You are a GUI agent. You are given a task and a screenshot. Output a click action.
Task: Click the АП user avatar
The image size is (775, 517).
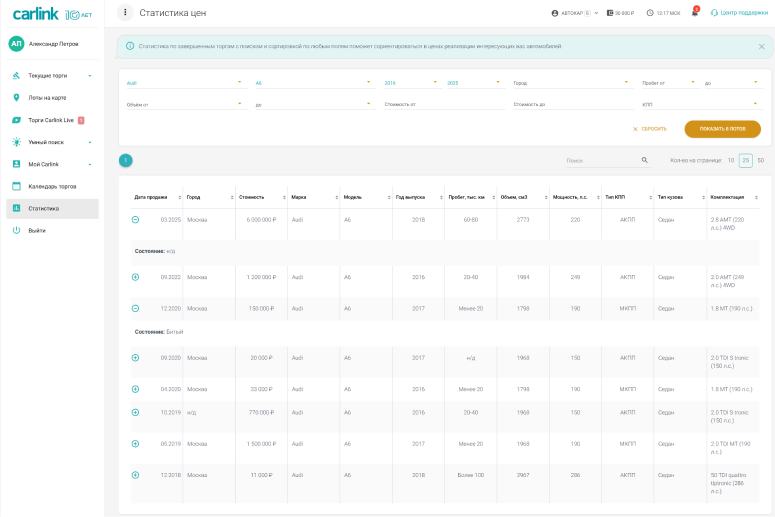(x=16, y=44)
